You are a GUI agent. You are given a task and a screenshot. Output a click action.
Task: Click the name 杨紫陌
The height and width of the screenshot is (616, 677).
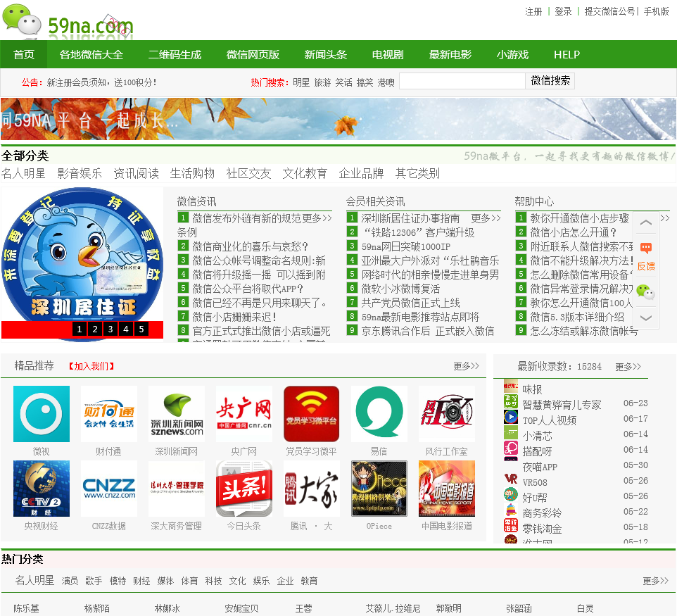[x=96, y=609]
